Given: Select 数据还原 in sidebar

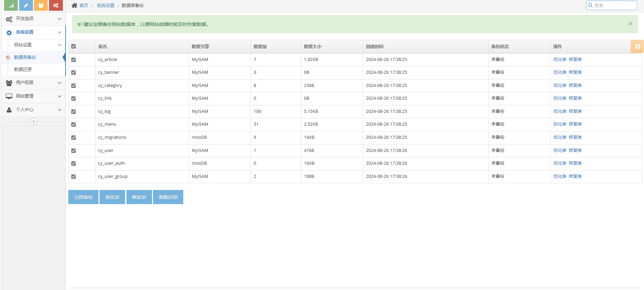Looking at the screenshot, I should 33,69.
